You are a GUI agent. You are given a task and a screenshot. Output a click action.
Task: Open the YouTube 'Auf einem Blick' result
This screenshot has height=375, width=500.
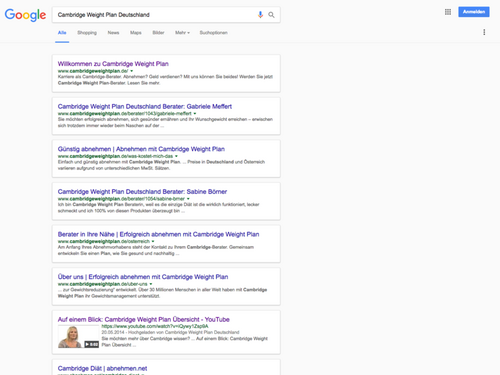point(144,319)
